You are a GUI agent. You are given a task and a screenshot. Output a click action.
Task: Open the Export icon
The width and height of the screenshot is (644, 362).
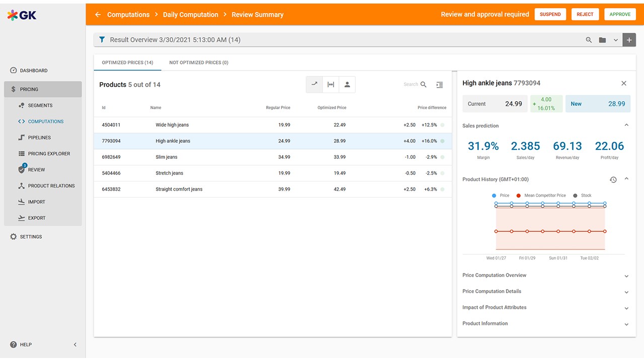coord(21,218)
